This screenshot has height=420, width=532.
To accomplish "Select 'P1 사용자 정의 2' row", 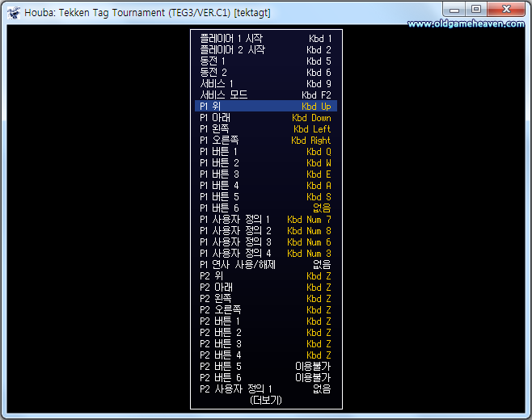I will click(x=266, y=231).
